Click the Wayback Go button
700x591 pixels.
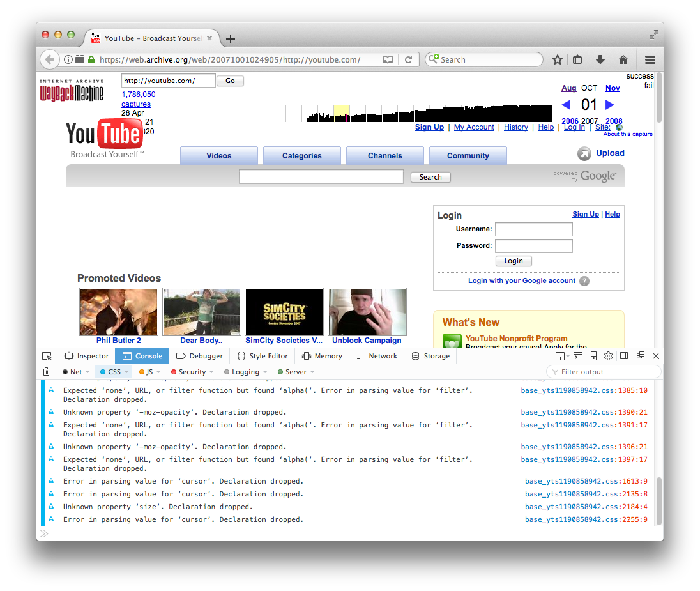pyautogui.click(x=230, y=81)
